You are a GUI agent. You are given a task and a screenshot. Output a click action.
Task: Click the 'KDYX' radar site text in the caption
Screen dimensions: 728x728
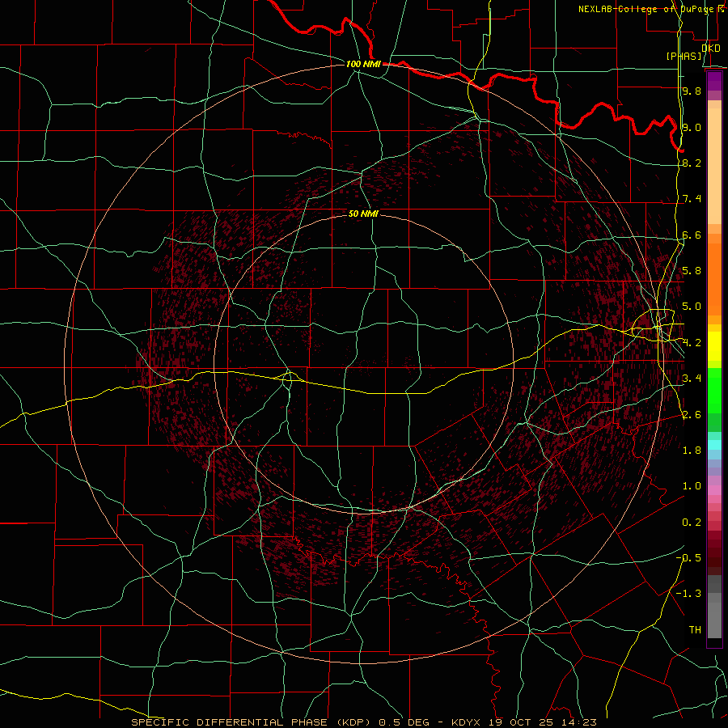click(467, 722)
